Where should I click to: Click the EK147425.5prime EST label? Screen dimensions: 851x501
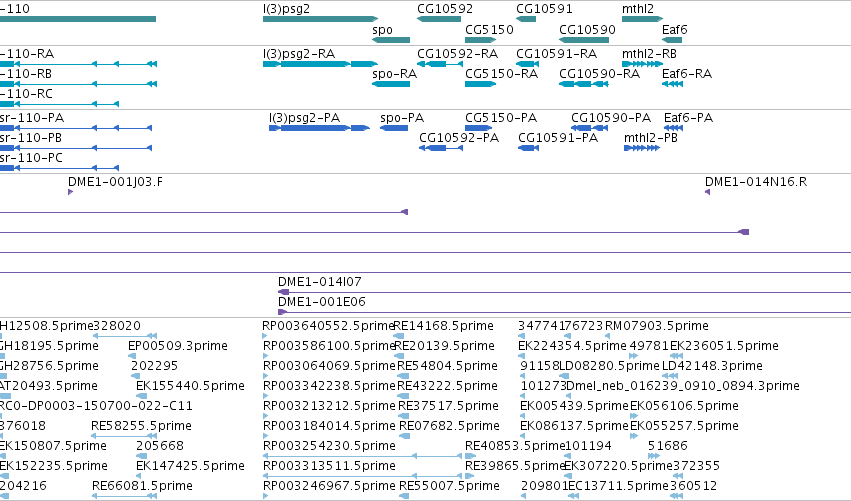[x=190, y=466]
